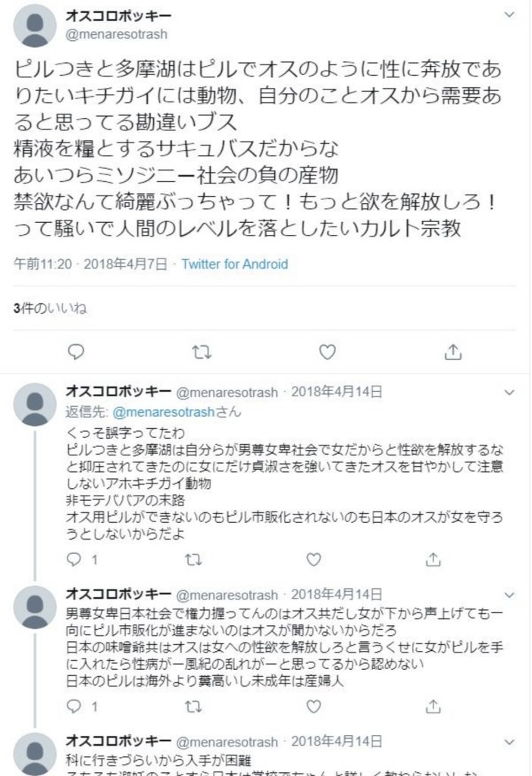This screenshot has height=776, width=532.
Task: Expand the first reply's chevron menu
Action: tap(509, 393)
